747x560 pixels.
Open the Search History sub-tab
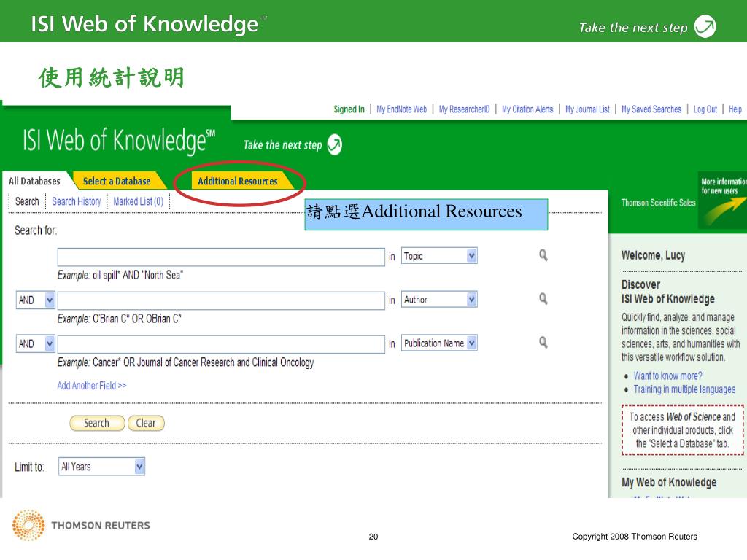(x=76, y=201)
